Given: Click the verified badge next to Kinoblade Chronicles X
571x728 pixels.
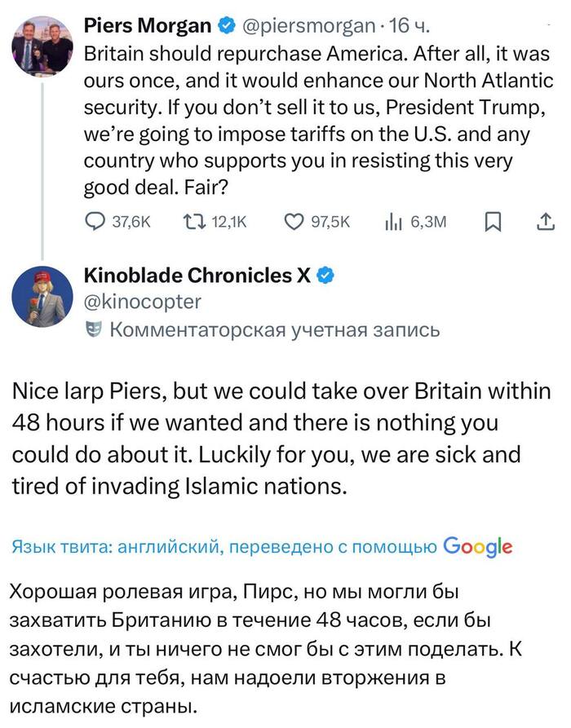Looking at the screenshot, I should (326, 276).
